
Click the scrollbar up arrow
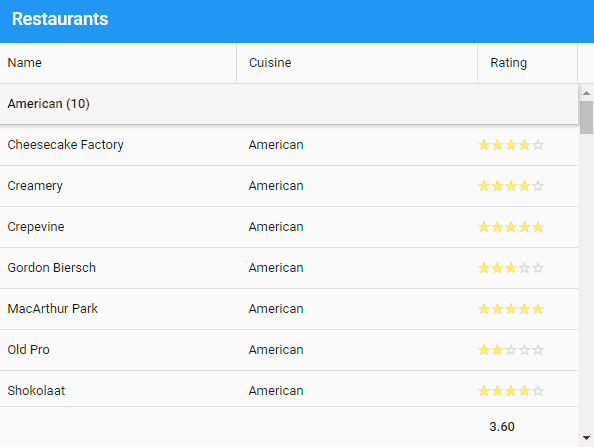[x=586, y=93]
